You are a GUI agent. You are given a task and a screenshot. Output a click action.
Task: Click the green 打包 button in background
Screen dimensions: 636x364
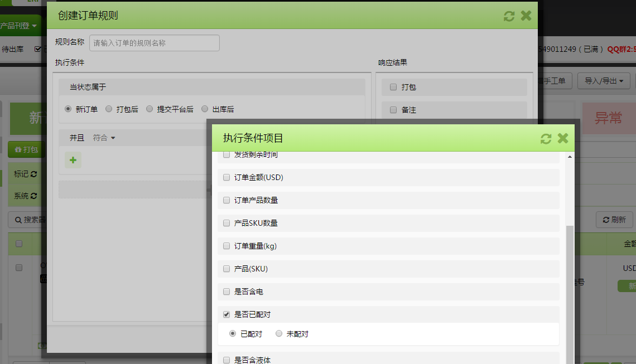point(26,149)
